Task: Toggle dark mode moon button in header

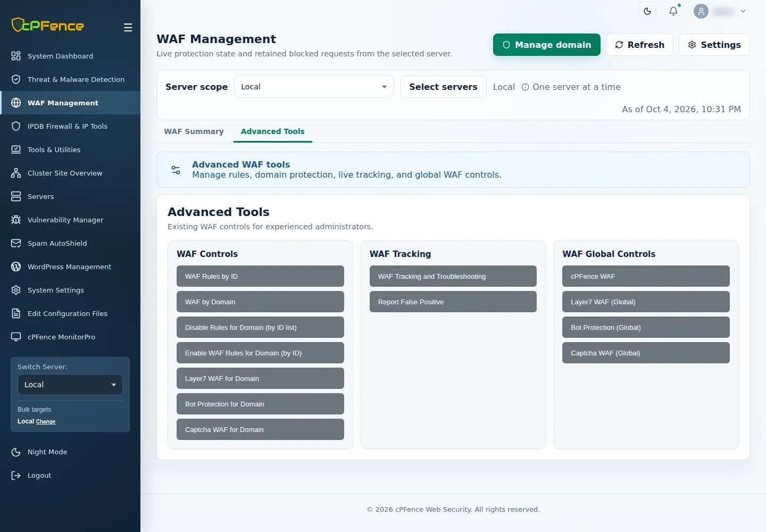Action: click(x=647, y=11)
